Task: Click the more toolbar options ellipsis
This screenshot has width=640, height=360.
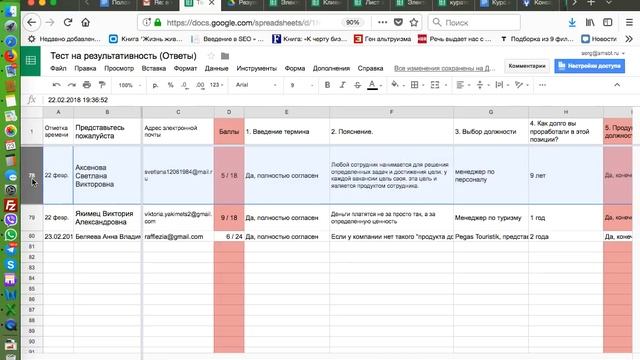Action: point(542,85)
